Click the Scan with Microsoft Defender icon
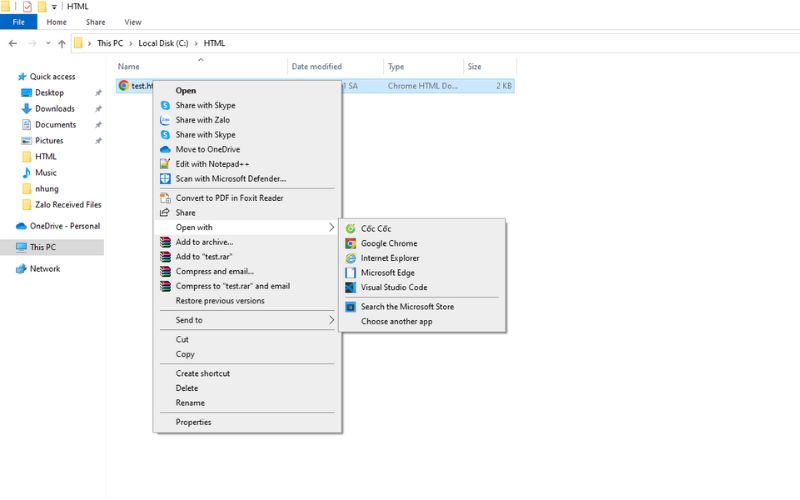The width and height of the screenshot is (800, 500). tap(165, 179)
